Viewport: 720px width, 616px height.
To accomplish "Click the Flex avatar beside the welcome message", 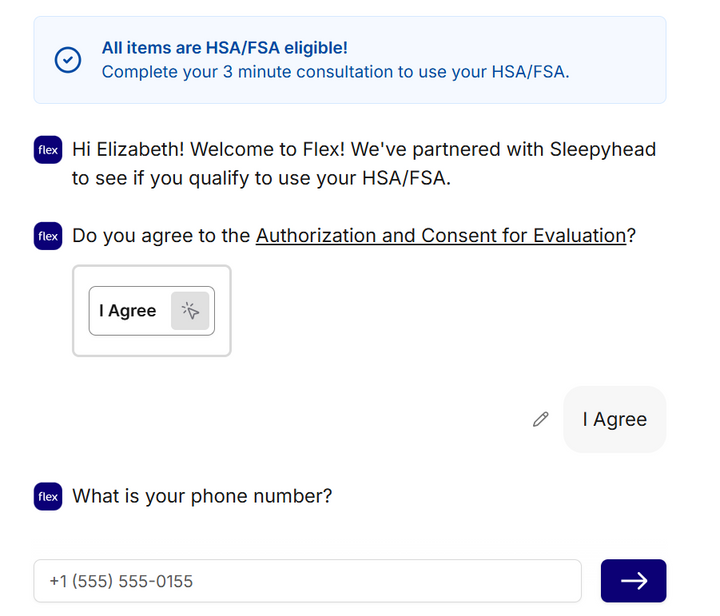I will click(x=48, y=150).
